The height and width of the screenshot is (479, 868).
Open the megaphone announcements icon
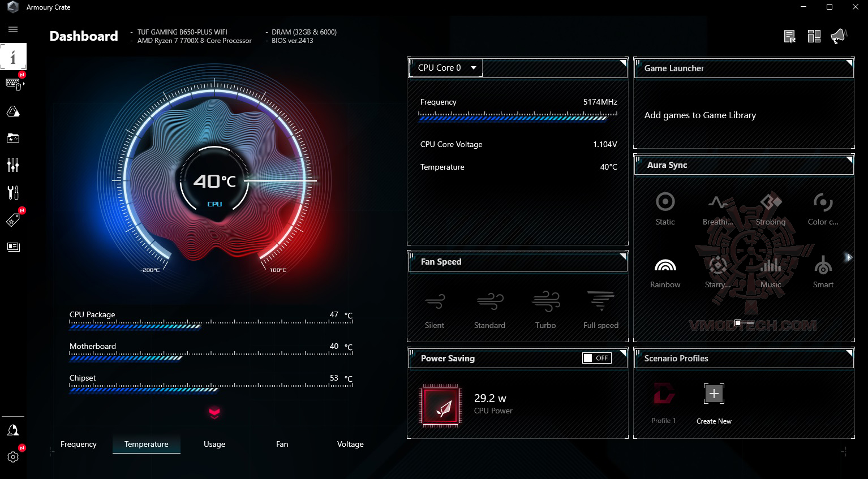point(839,36)
